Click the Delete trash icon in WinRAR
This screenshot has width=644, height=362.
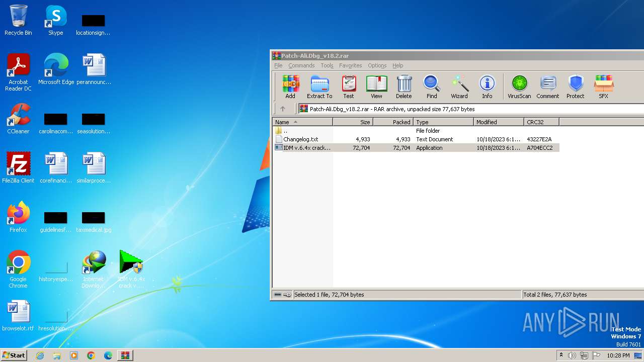pyautogui.click(x=404, y=86)
